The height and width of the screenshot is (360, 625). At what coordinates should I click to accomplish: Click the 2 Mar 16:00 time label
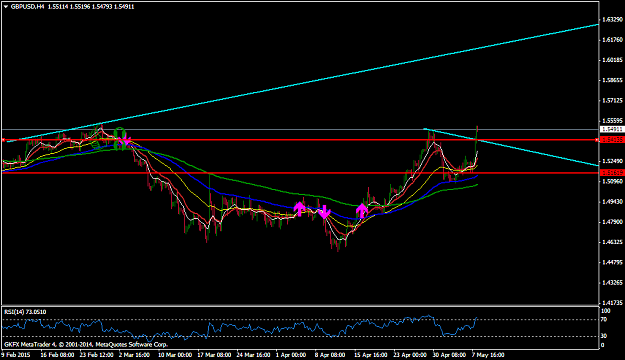(134, 354)
